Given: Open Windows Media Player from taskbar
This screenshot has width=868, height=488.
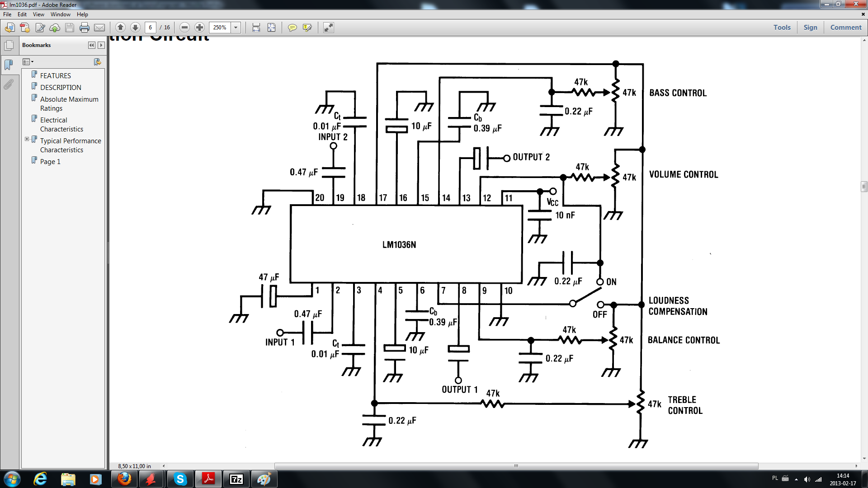Looking at the screenshot, I should pos(95,479).
